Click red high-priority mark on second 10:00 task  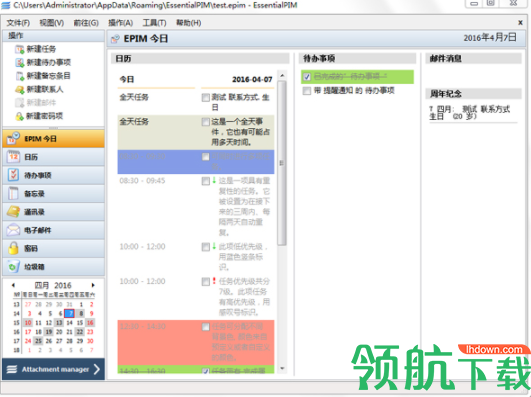[x=214, y=281]
